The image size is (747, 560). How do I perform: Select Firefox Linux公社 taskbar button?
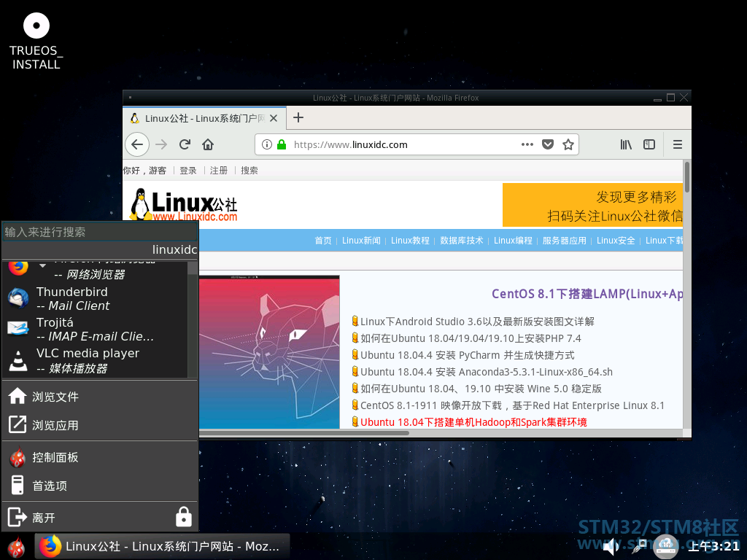point(162,546)
